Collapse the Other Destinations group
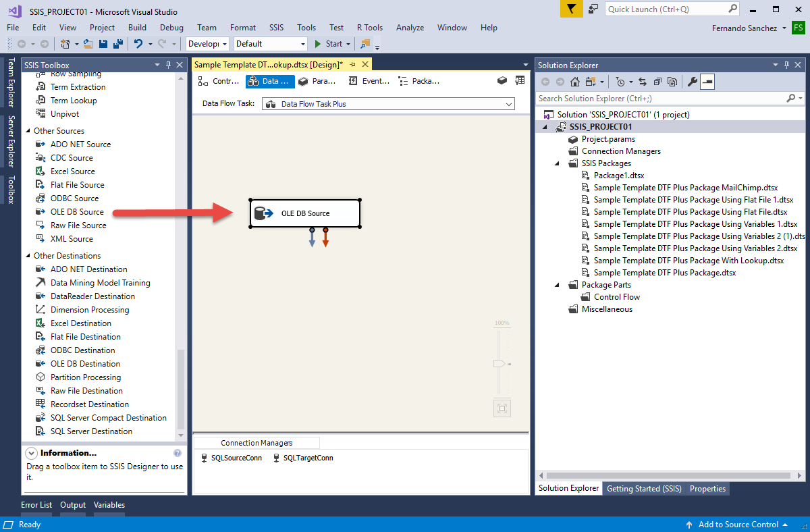Image resolution: width=810 pixels, height=532 pixels. tap(28, 256)
